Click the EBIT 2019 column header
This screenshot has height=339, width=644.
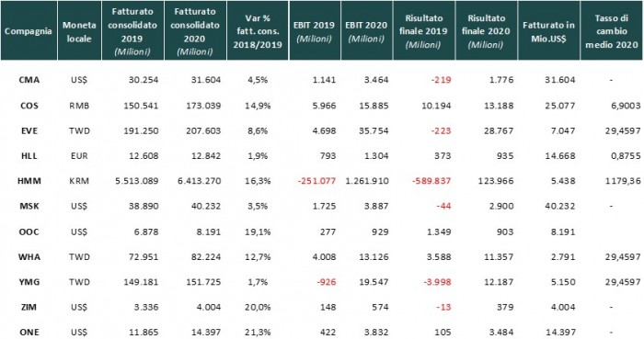[x=315, y=30]
